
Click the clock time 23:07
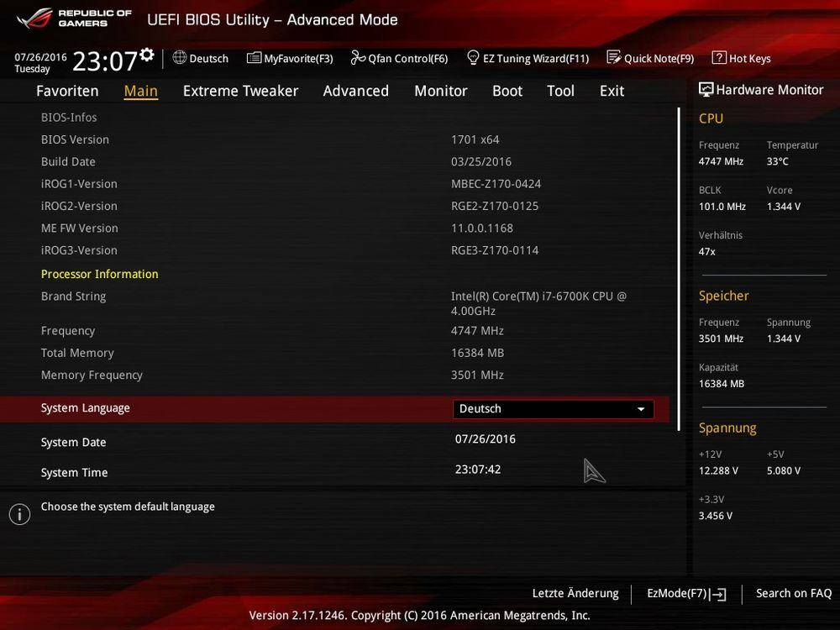[x=105, y=61]
